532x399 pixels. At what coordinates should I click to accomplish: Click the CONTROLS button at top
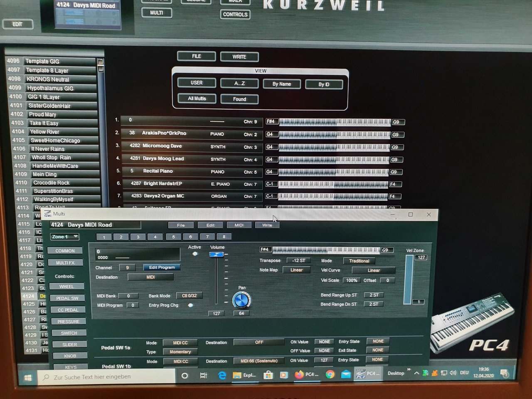coord(235,15)
